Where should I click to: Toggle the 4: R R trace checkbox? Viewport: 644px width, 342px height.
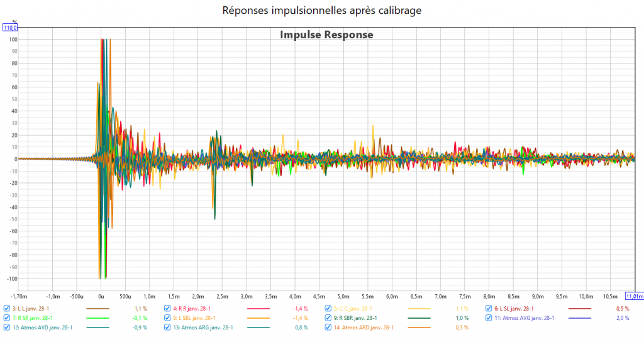[167, 309]
